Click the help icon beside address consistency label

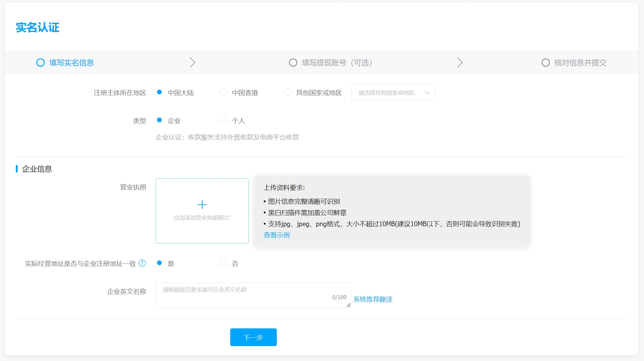(142, 263)
